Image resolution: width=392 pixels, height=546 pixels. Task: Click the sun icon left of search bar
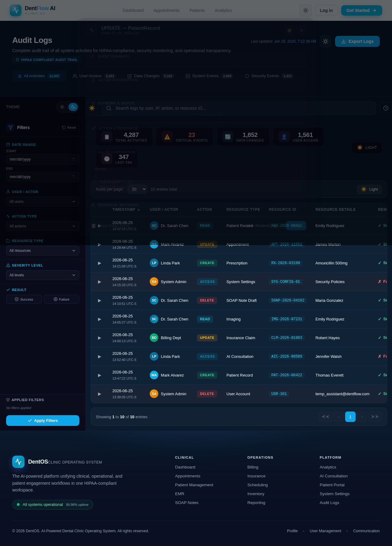point(92,108)
